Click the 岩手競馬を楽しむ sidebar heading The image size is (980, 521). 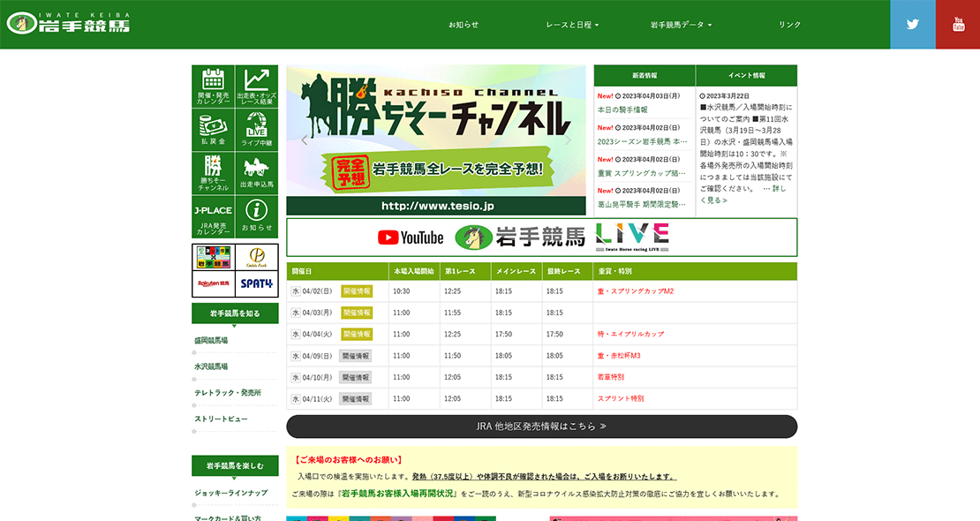[x=235, y=466]
